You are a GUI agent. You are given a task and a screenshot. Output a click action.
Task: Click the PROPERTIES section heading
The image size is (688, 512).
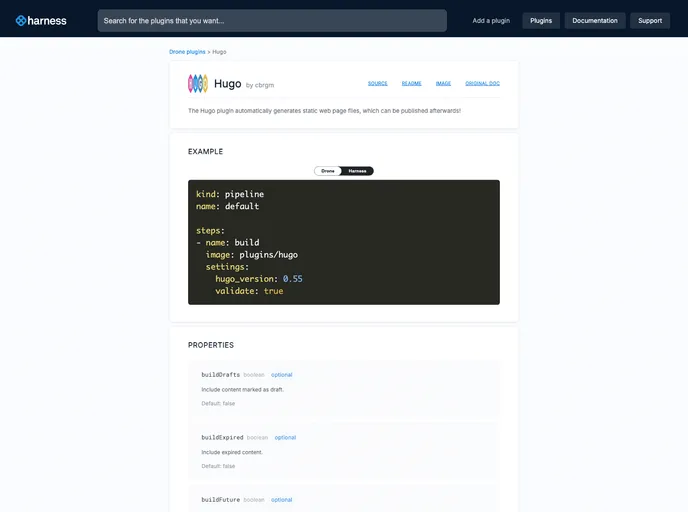coord(211,345)
